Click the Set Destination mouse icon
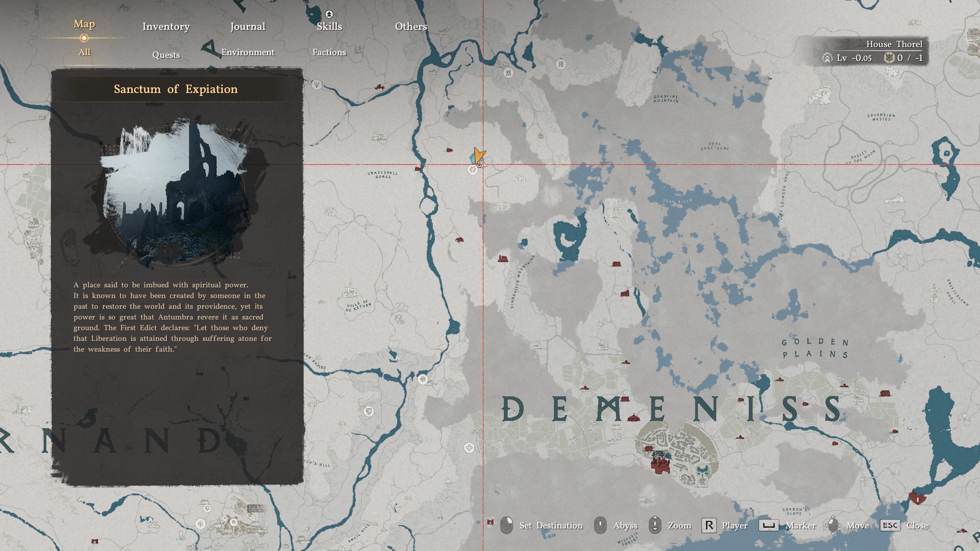 coord(506,525)
